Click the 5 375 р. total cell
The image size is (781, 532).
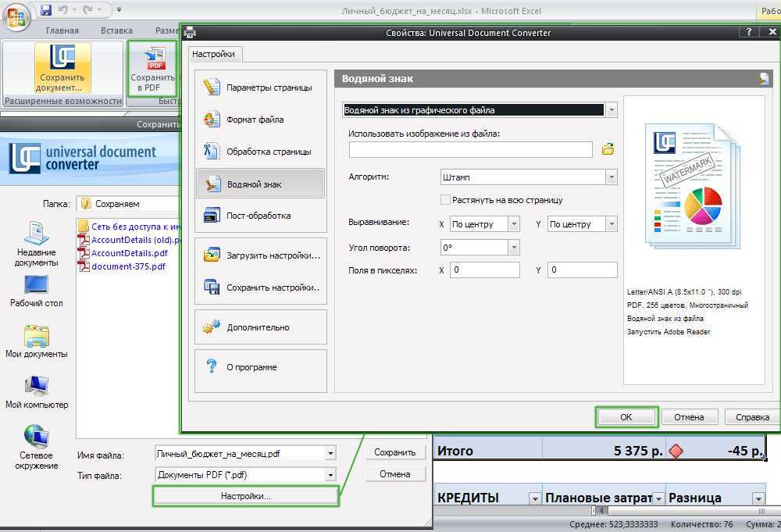(x=604, y=451)
